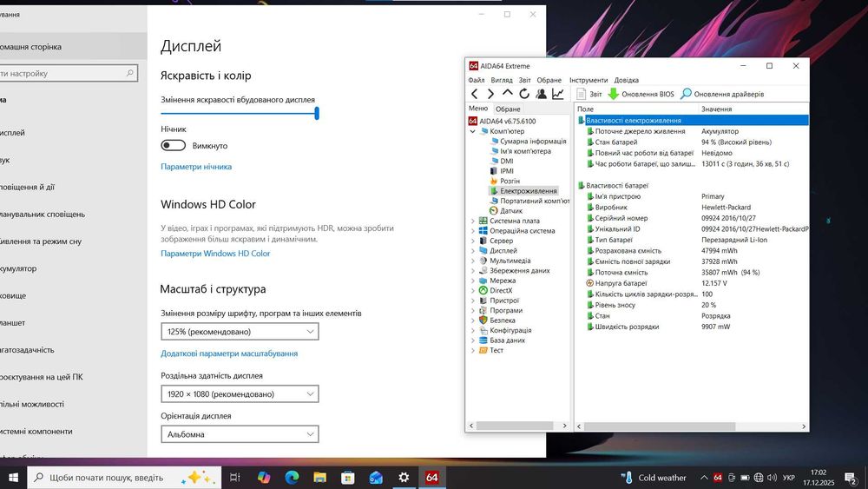Click Оновлення драйверів toolbar button

(x=722, y=94)
